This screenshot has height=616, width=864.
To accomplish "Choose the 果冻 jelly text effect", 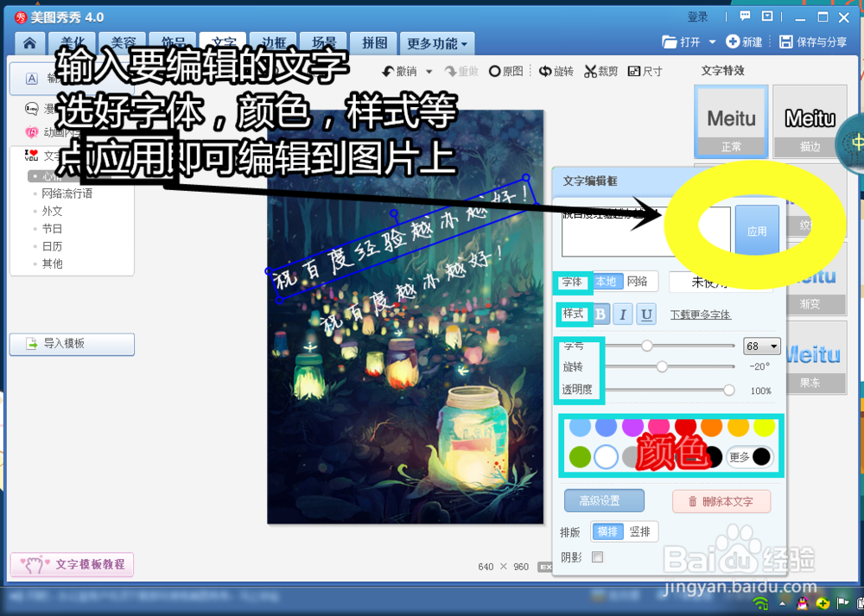I will (816, 357).
